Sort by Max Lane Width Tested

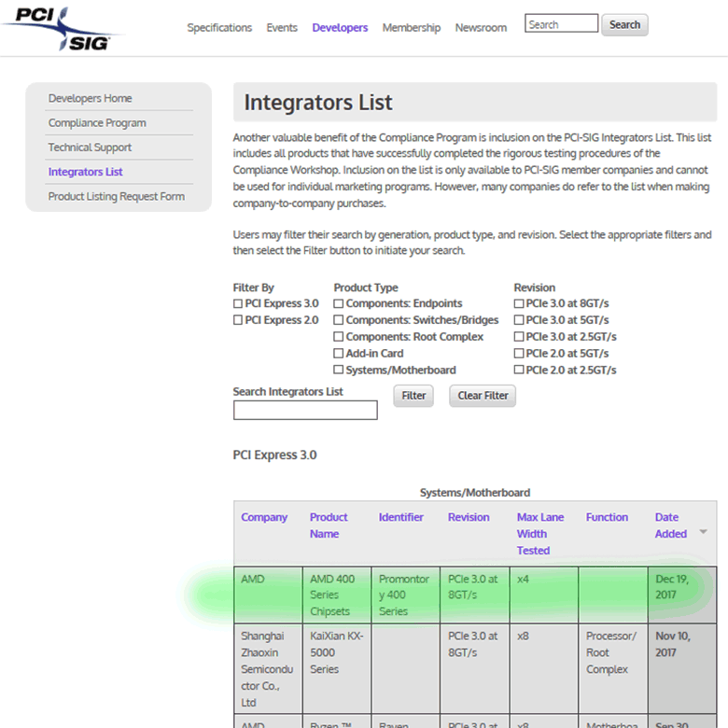tap(540, 534)
